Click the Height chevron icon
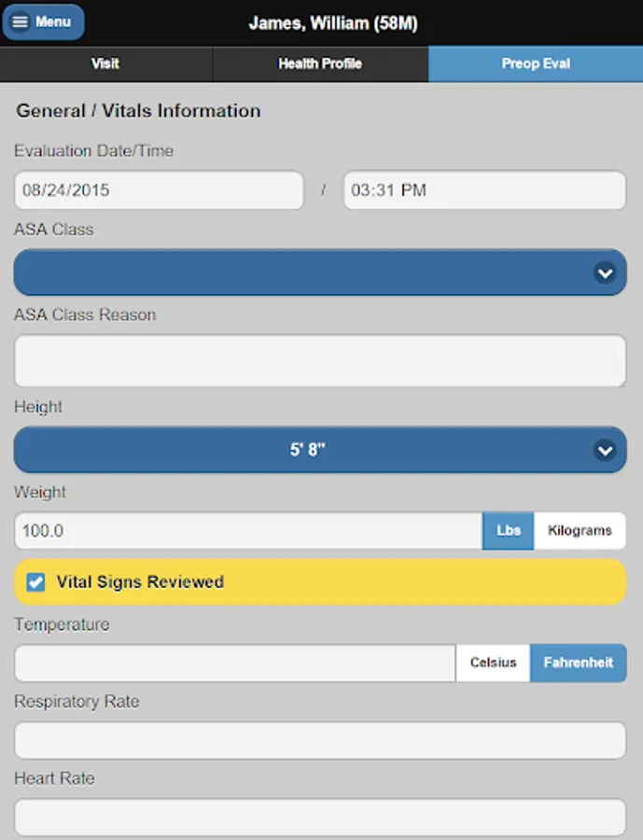Image resolution: width=643 pixels, height=840 pixels. tap(605, 450)
